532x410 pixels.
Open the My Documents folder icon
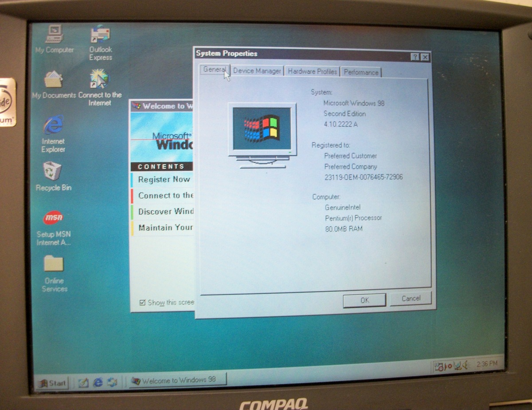(53, 81)
